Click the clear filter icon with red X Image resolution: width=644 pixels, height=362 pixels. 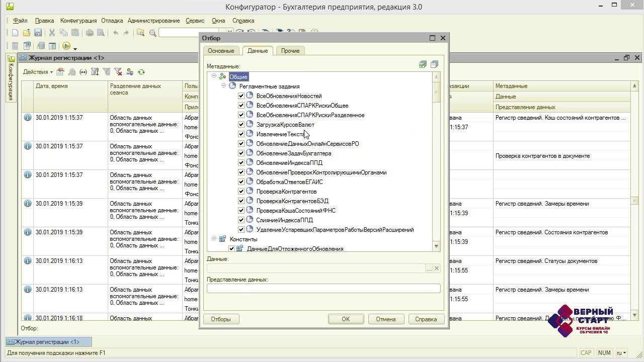click(x=118, y=72)
